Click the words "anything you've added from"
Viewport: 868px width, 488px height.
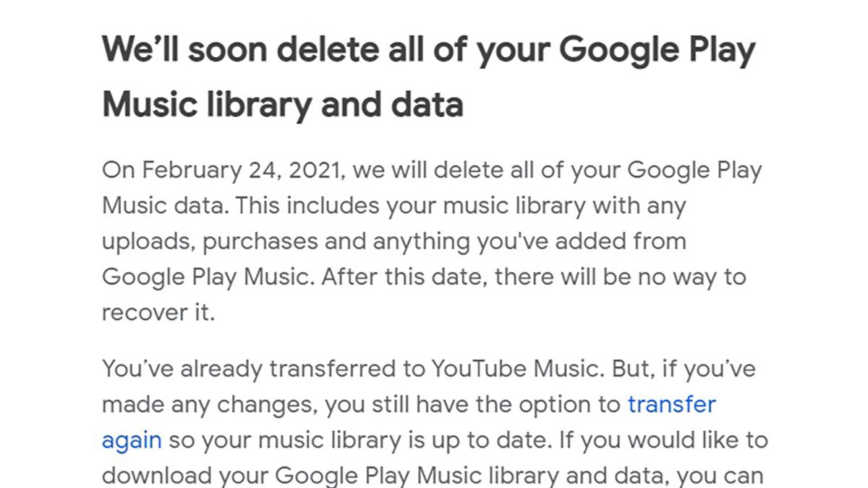click(x=529, y=241)
